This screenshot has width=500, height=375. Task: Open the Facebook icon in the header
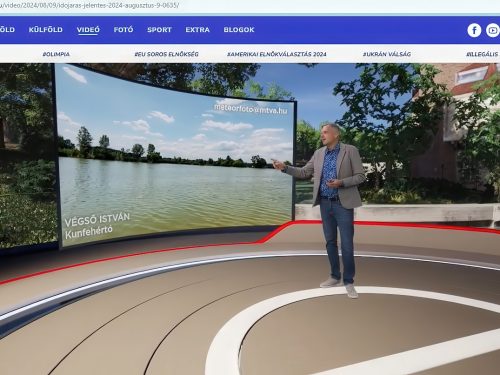[x=474, y=30]
